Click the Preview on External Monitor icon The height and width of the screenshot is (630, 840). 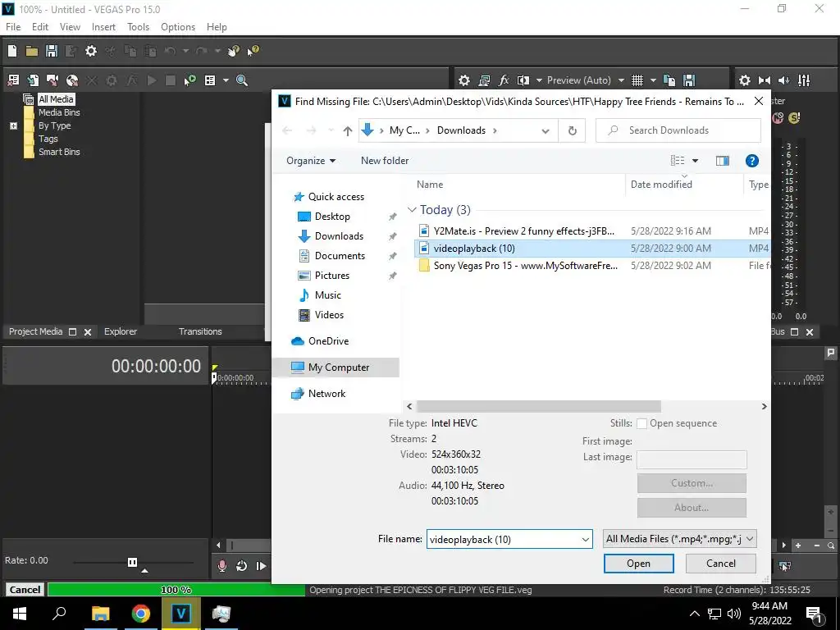tap(484, 80)
